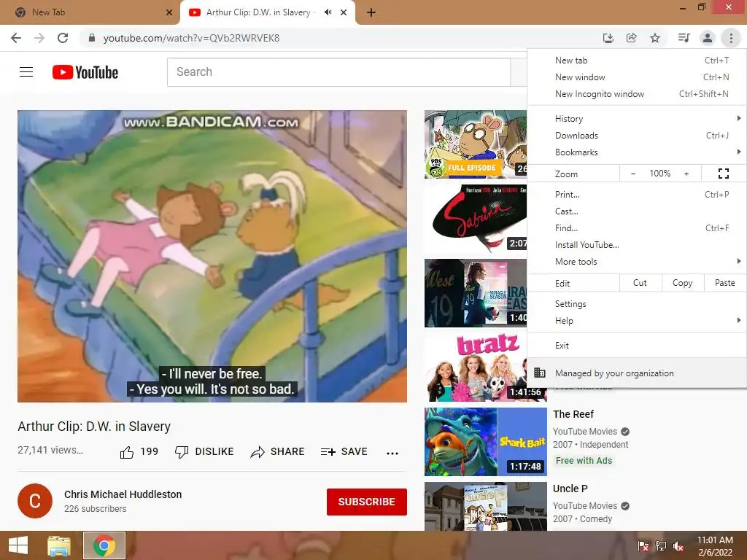
Task: Expand the Bookmarks submenu
Action: pos(638,152)
